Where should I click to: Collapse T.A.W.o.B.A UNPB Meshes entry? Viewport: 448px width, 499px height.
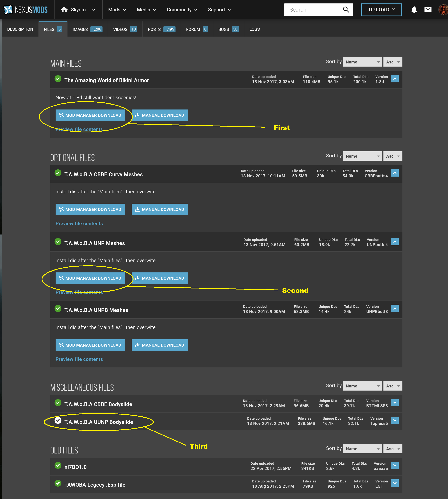(x=395, y=308)
